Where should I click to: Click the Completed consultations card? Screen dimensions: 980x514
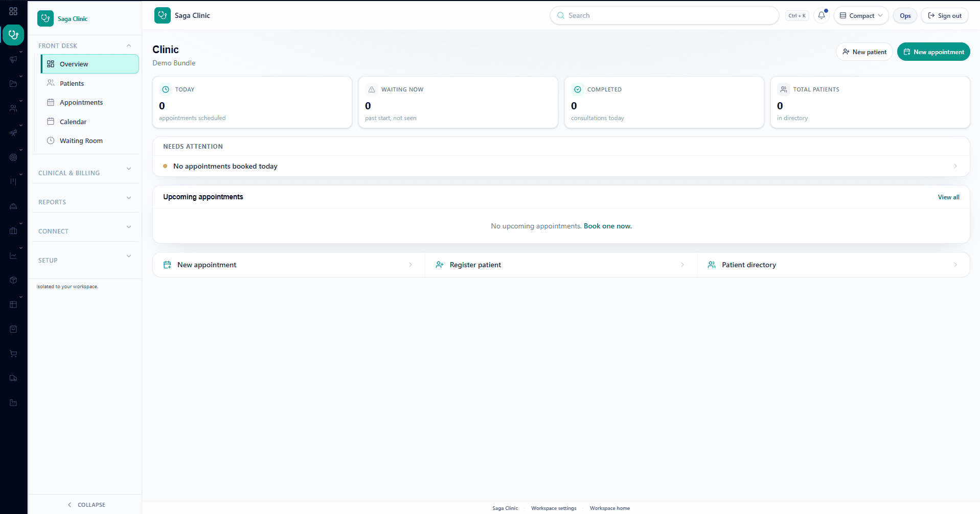click(x=664, y=102)
